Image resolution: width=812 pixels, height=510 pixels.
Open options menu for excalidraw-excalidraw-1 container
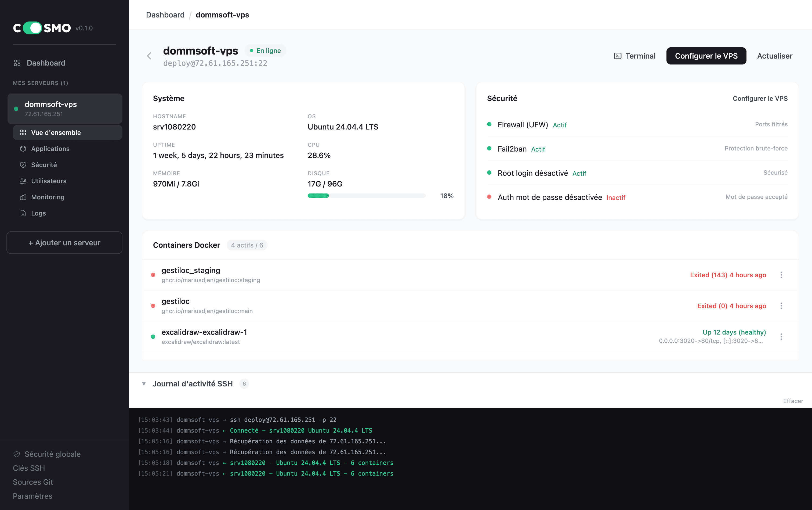(x=781, y=337)
